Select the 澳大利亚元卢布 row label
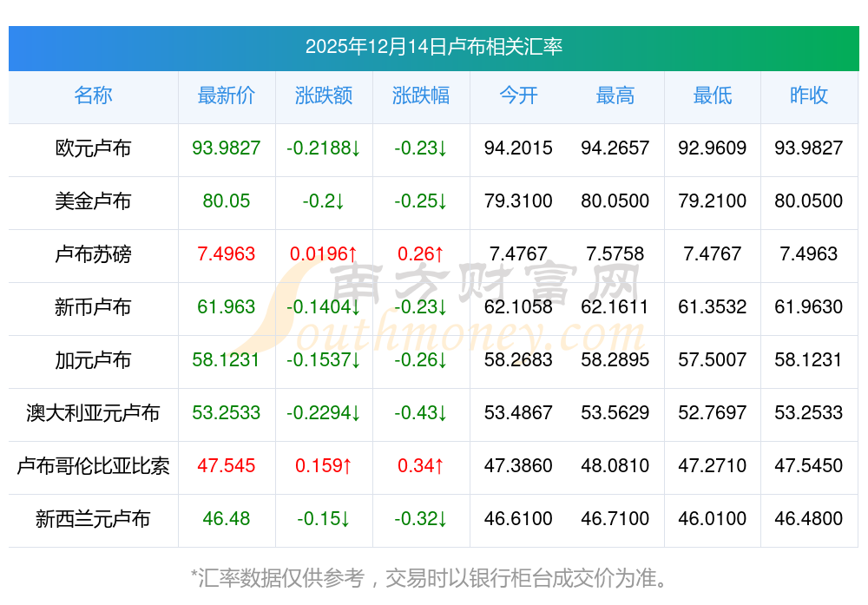This screenshot has height=605, width=868. coord(93,413)
